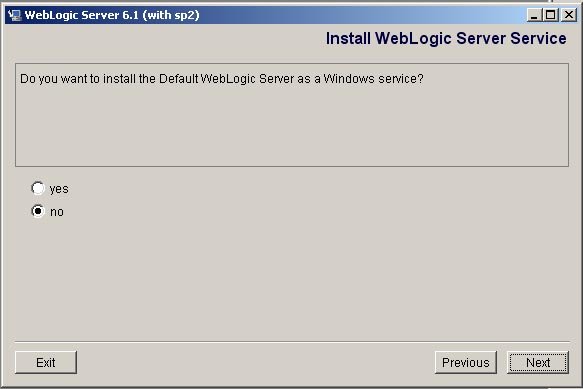Click the WebLogic installer icon in title bar
Screen dimensions: 583x389
(15, 15)
